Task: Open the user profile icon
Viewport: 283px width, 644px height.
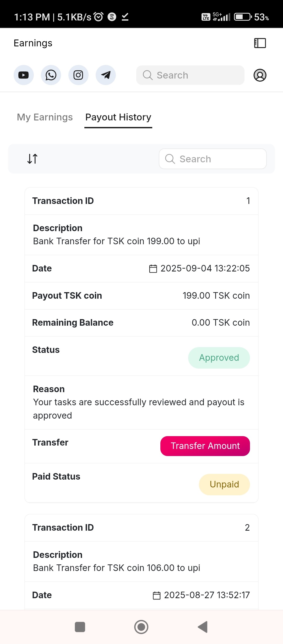Action: [260, 75]
